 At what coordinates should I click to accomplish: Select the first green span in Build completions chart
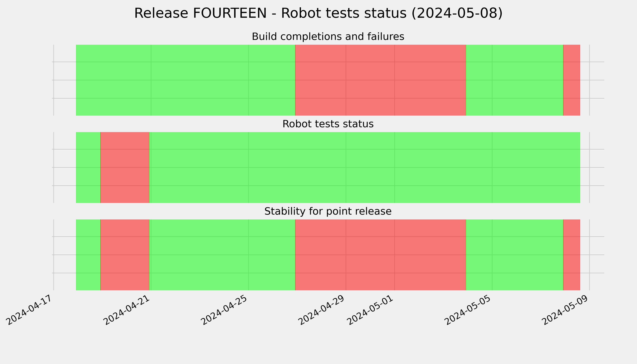[185, 80]
